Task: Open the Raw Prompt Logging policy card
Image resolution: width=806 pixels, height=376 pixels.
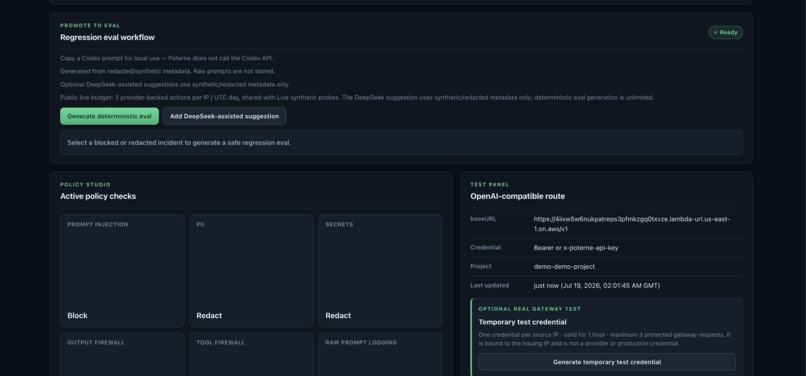Action: pyautogui.click(x=380, y=354)
